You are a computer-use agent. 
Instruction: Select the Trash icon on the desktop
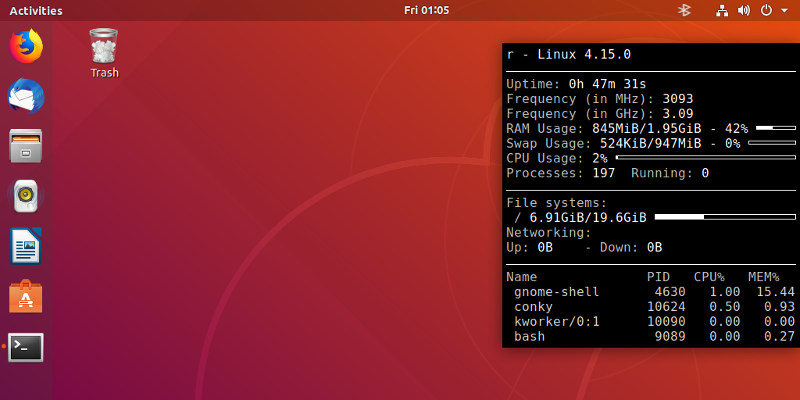pos(104,46)
